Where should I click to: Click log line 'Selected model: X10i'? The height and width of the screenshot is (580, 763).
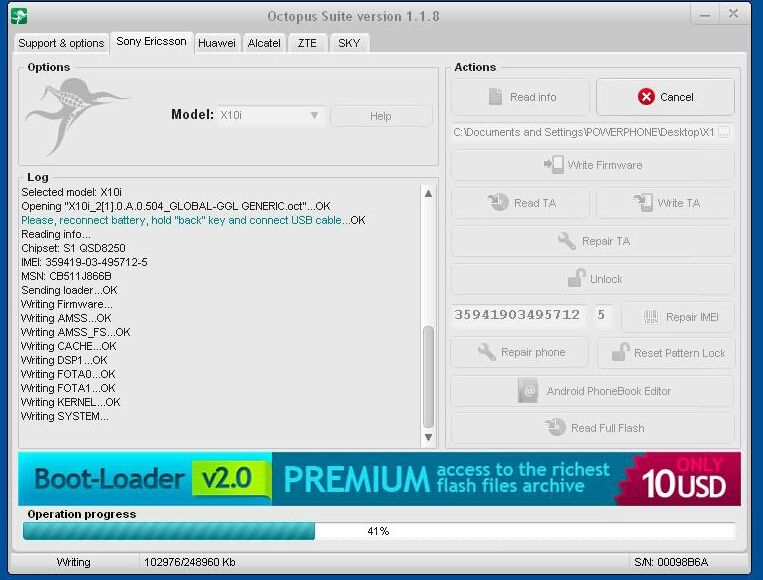[72, 192]
